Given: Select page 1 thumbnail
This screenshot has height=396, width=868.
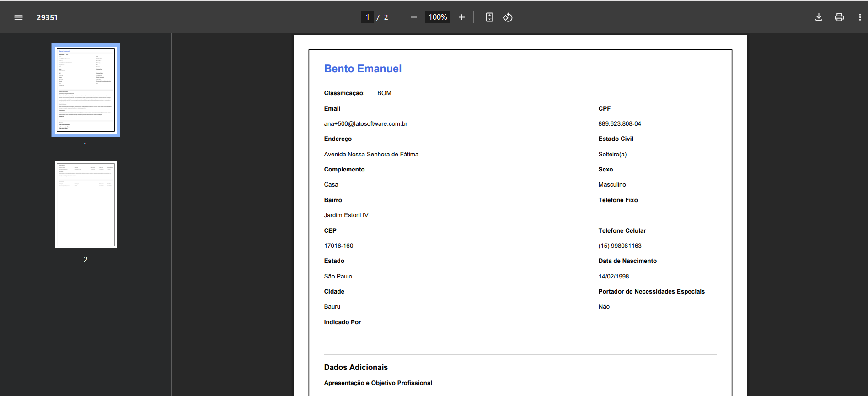Looking at the screenshot, I should 86,90.
